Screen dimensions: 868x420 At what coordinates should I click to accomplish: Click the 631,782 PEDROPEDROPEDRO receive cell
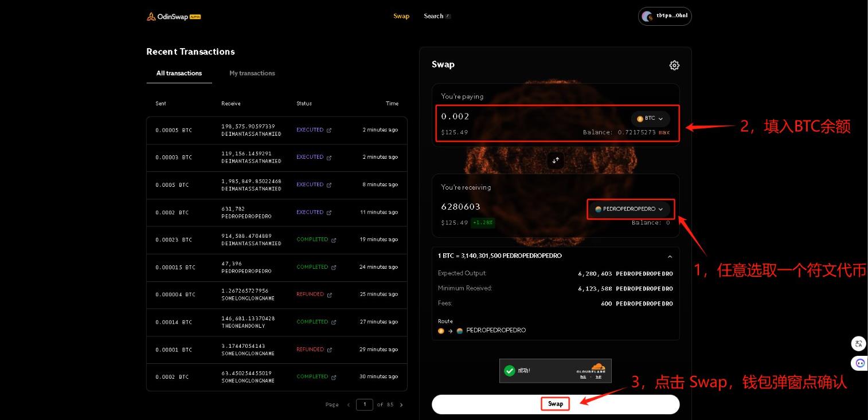247,213
